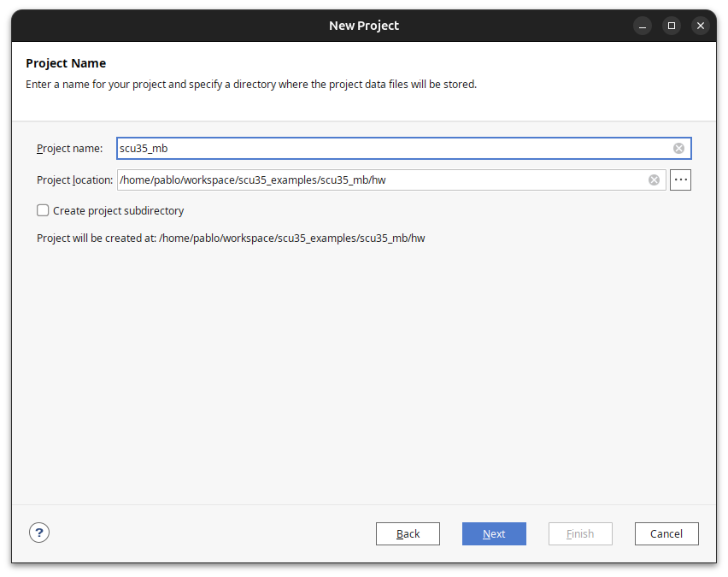The image size is (728, 577).
Task: Go back to the previous wizard step
Action: [x=408, y=533]
